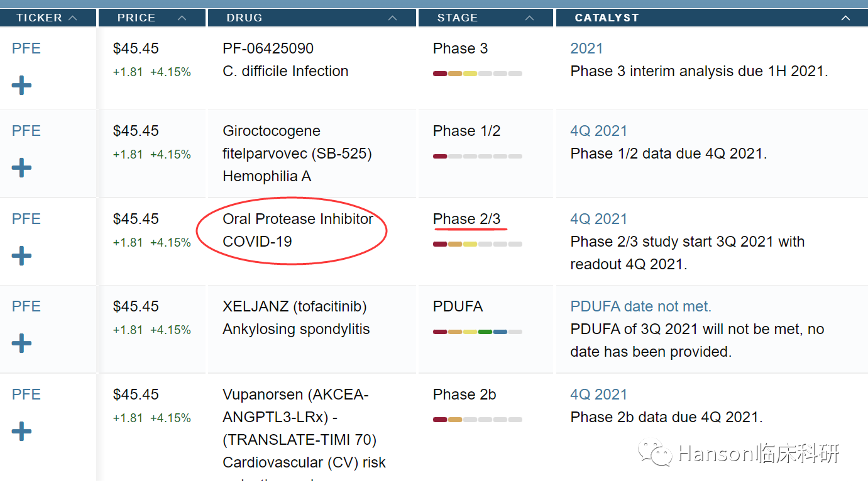Sort table by TICKER column arrow
This screenshot has width=868, height=492.
tap(73, 18)
